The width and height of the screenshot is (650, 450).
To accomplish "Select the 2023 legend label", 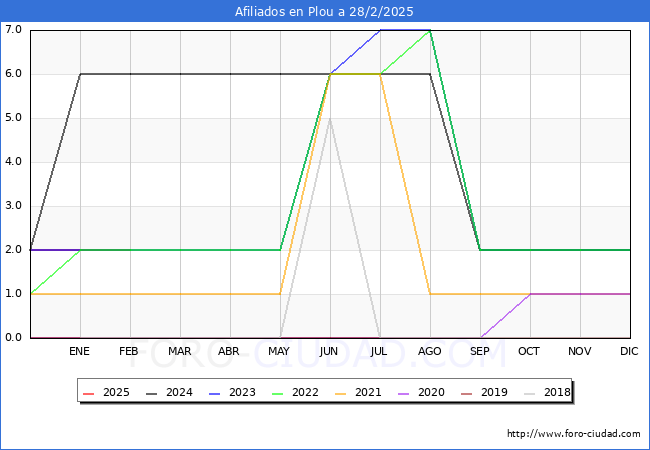I will click(242, 392).
